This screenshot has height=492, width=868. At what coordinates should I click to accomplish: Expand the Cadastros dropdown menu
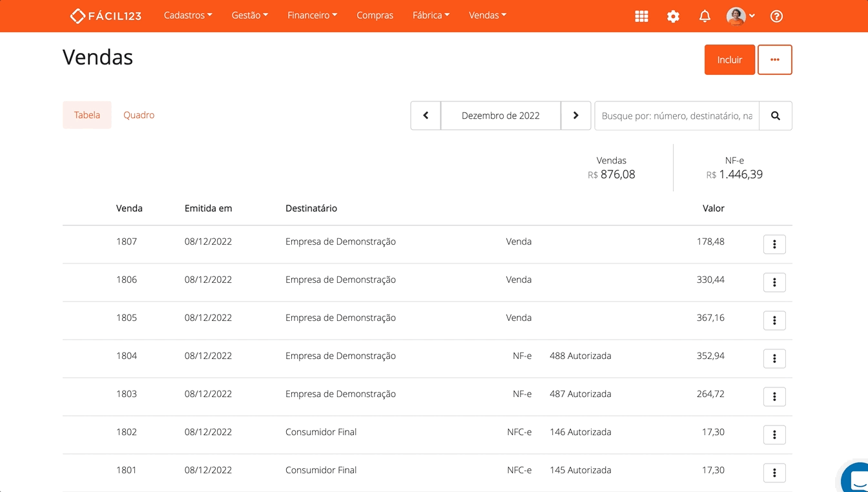click(x=187, y=15)
